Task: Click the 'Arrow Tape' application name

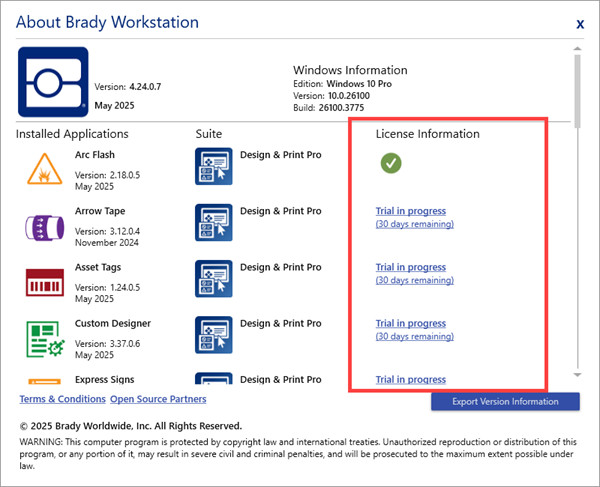Action: [100, 211]
